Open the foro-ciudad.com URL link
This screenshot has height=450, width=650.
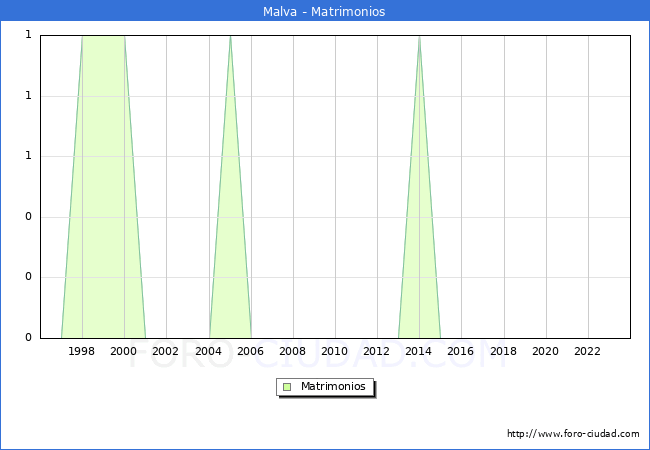pyautogui.click(x=573, y=434)
